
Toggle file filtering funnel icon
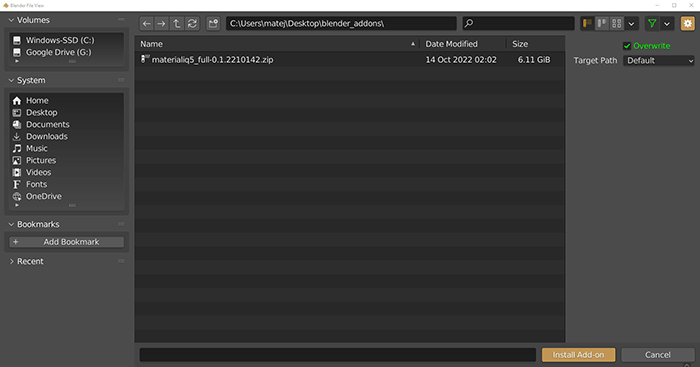pos(652,23)
